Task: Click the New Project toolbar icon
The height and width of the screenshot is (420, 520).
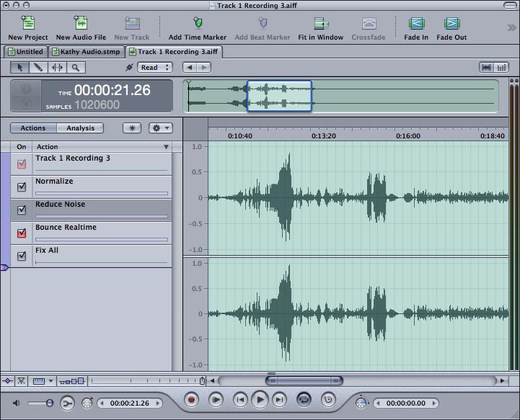Action: (x=28, y=23)
